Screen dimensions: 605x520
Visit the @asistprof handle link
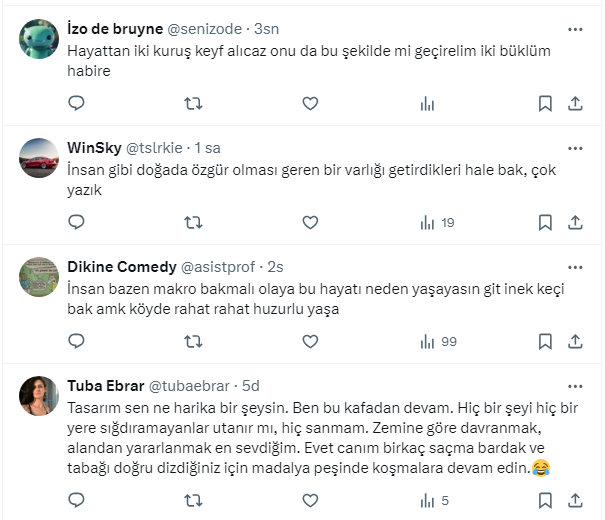[218, 267]
